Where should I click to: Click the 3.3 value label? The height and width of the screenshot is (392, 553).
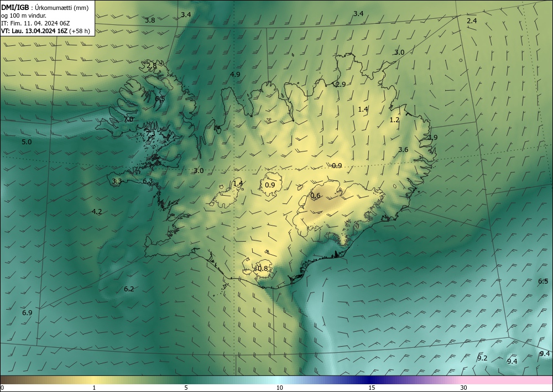117,181
